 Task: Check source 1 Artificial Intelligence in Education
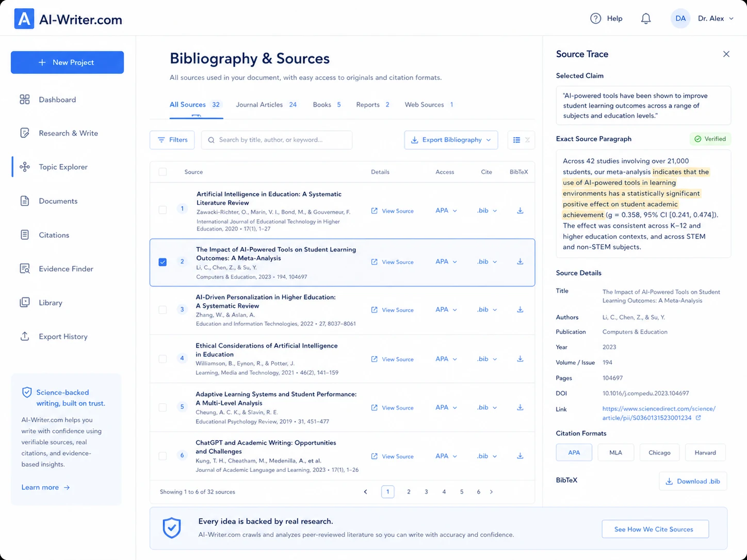coord(163,210)
